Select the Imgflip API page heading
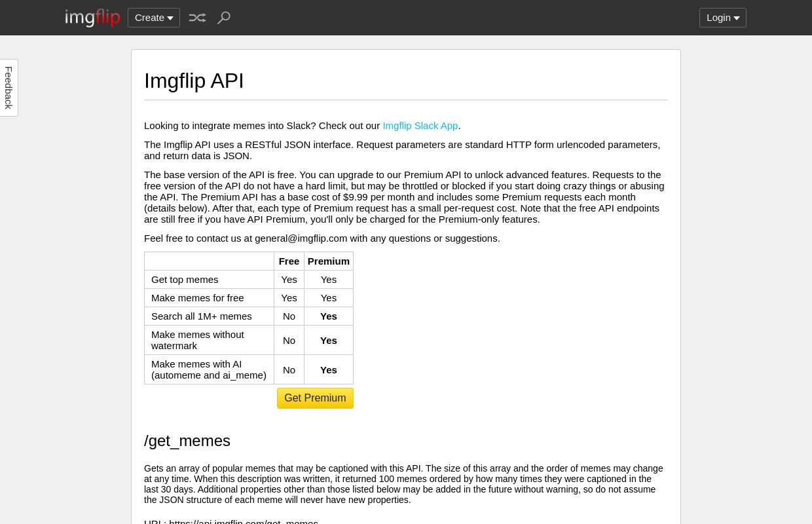Viewport: 812px width, 524px height. coord(194,81)
